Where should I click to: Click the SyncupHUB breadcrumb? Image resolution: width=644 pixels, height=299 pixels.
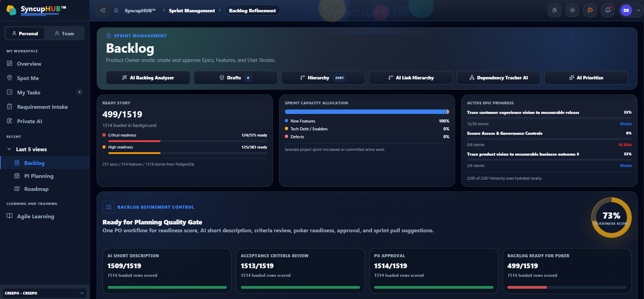coord(140,11)
